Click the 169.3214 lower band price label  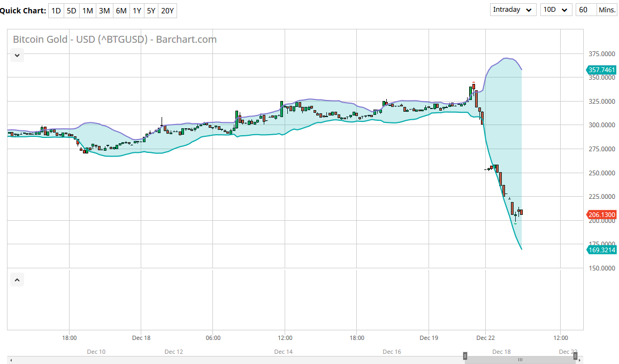[601, 250]
